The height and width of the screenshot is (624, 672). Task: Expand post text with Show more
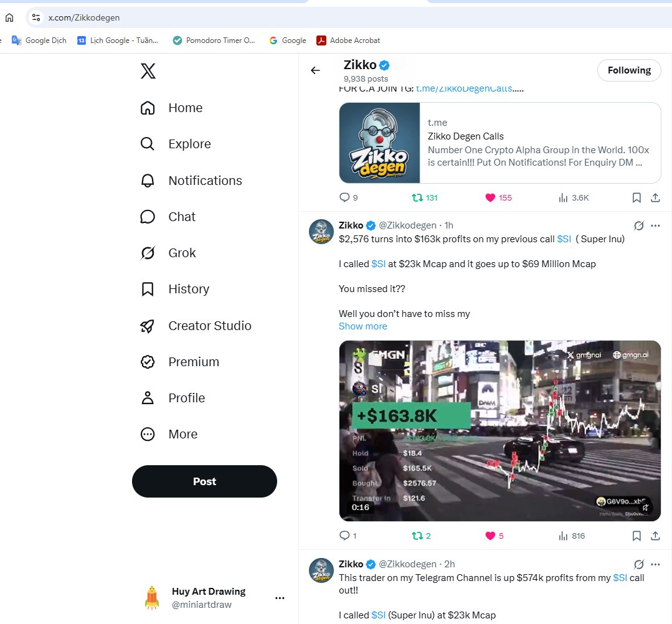(362, 326)
